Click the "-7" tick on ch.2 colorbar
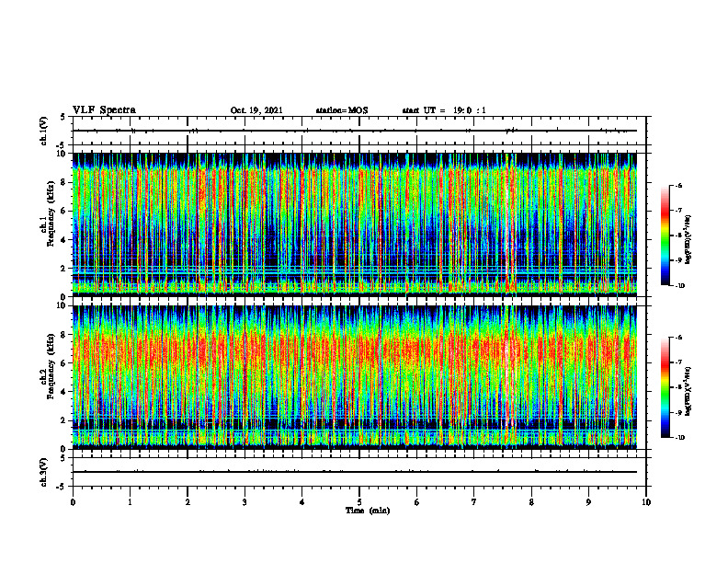728x563 pixels. [678, 362]
